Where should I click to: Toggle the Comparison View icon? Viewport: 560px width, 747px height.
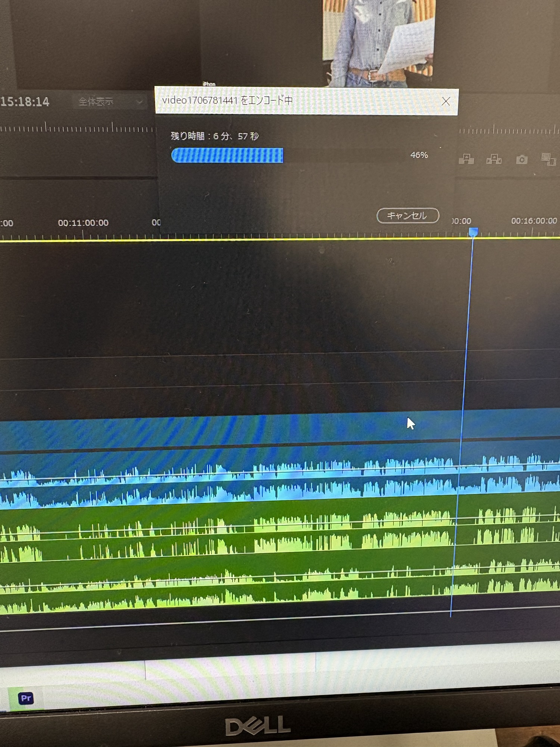point(548,159)
